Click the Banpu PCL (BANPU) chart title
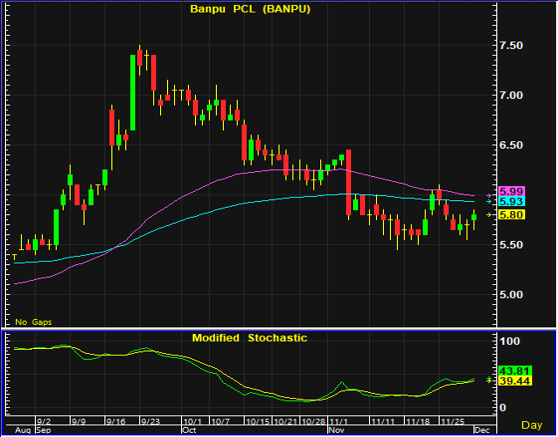Viewport: 558px width, 437px height. tap(250, 9)
